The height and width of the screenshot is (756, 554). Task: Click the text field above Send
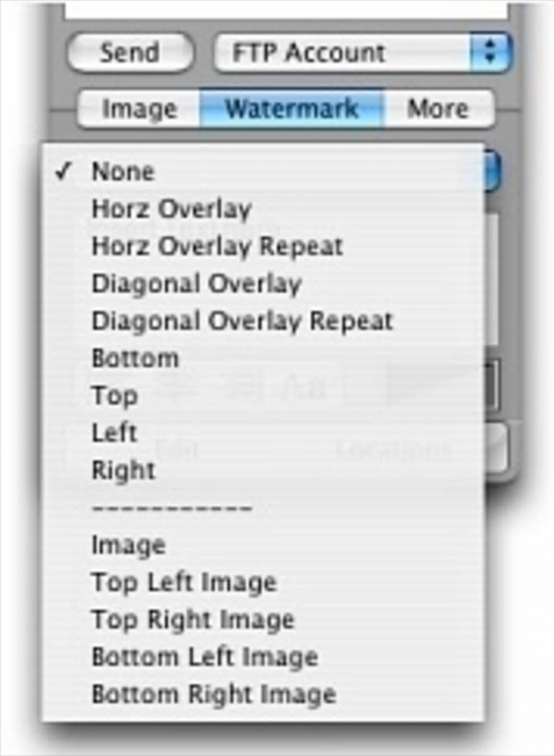pos(286,10)
